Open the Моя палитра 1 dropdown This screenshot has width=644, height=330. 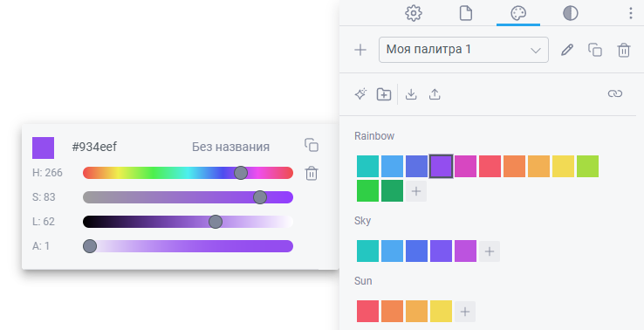(x=463, y=50)
